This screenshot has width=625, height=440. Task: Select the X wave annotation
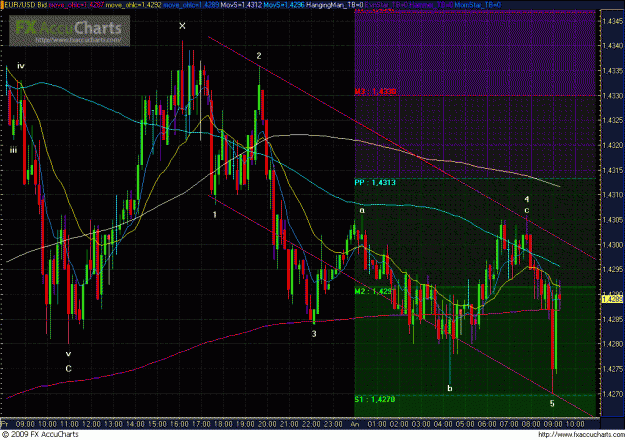coord(182,26)
